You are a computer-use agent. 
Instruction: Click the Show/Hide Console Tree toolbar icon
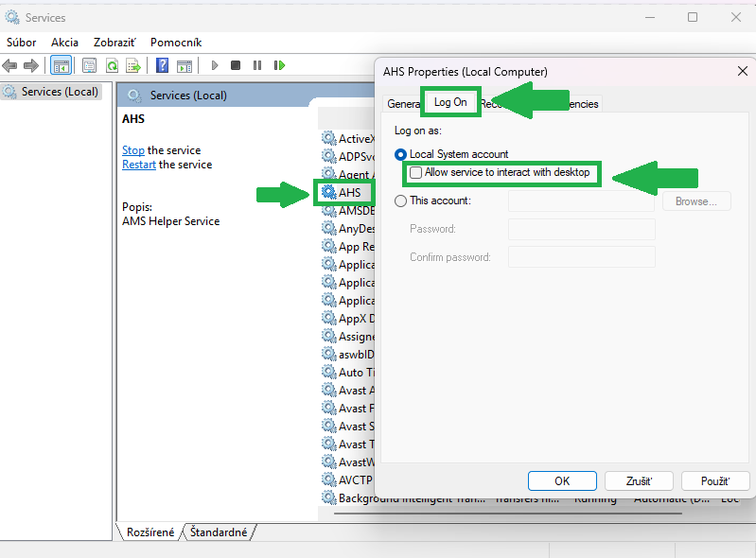click(61, 65)
